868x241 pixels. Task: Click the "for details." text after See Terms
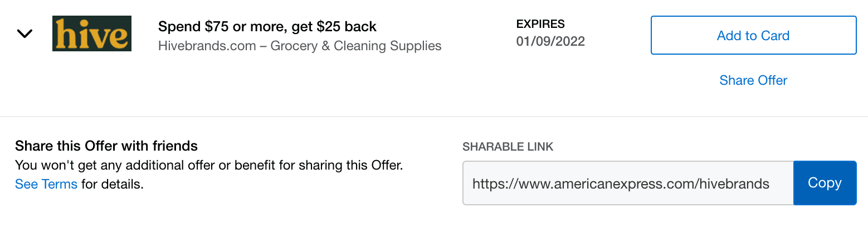pyautogui.click(x=113, y=184)
